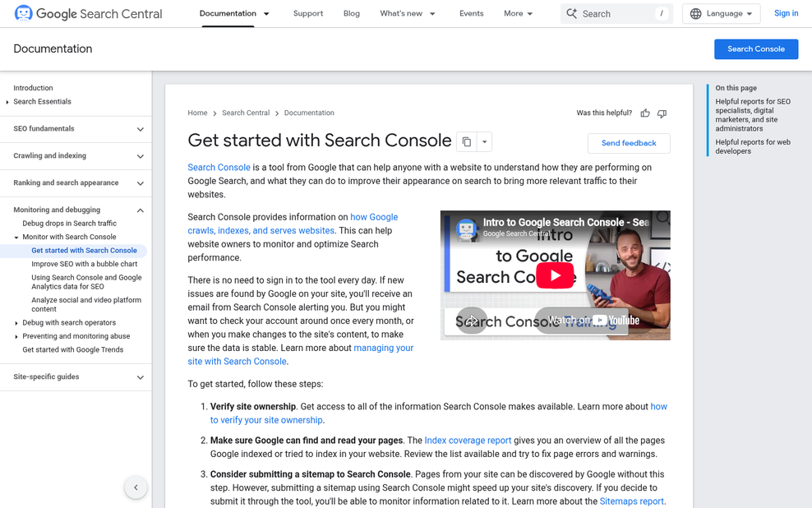The image size is (812, 508).
Task: Open the Sitemaps report link
Action: pyautogui.click(x=631, y=501)
